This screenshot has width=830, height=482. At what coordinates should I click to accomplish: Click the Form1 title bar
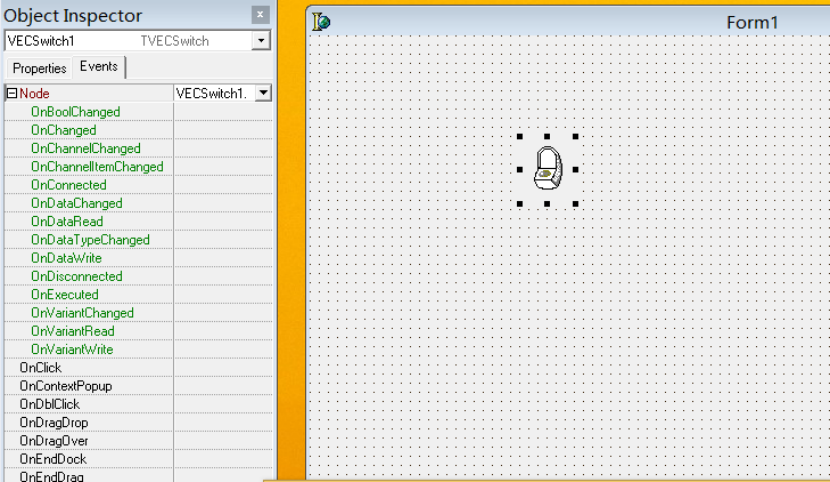click(600, 22)
